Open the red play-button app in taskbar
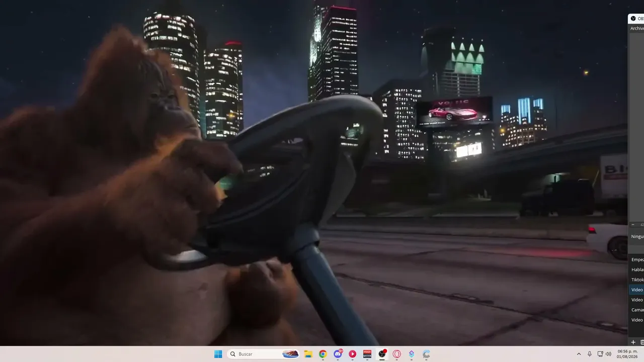 pyautogui.click(x=352, y=354)
